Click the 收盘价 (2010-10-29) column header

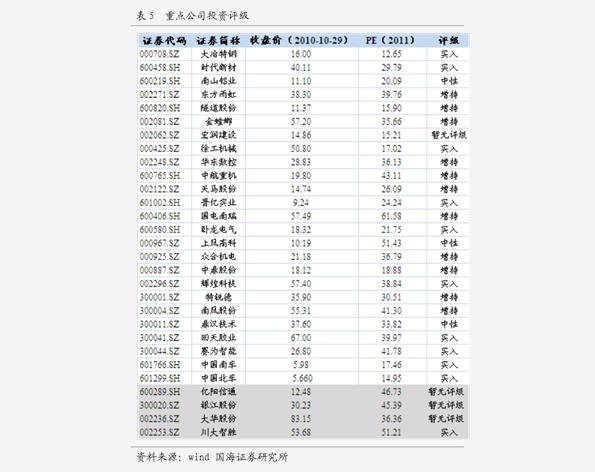click(x=299, y=40)
